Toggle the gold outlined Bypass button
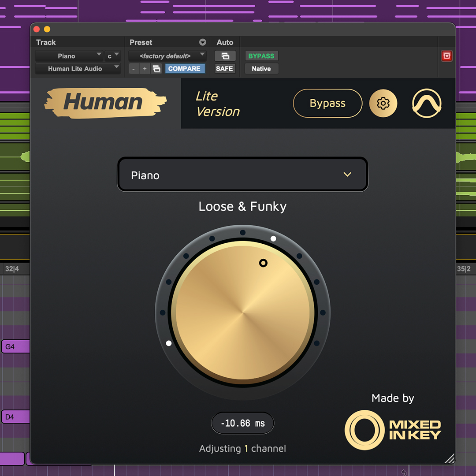This screenshot has width=476, height=476. [x=327, y=103]
